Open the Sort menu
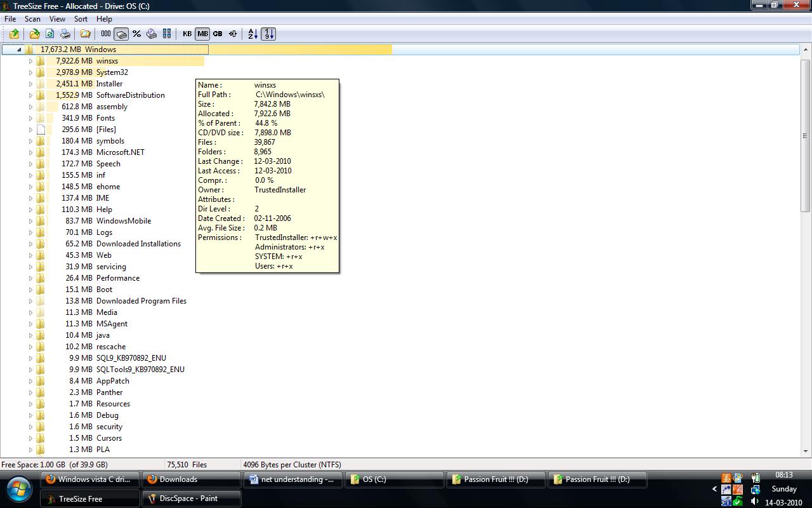The width and height of the screenshot is (812, 508). coord(81,19)
